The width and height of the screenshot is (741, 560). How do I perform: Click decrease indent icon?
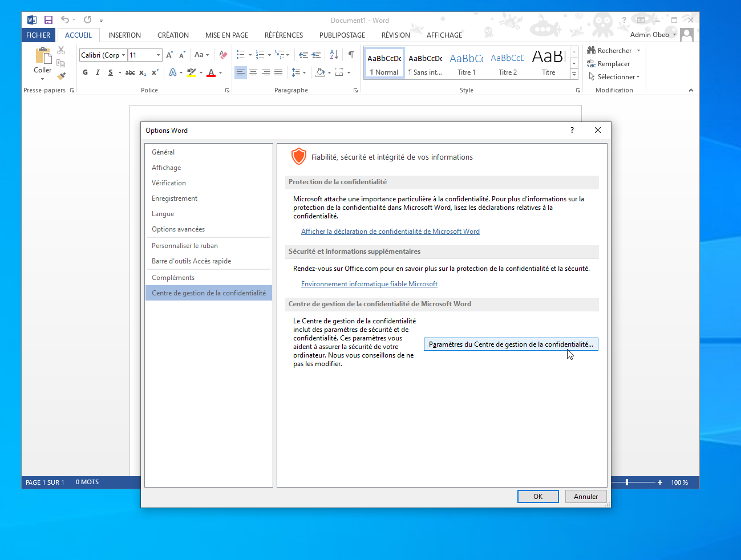point(303,55)
